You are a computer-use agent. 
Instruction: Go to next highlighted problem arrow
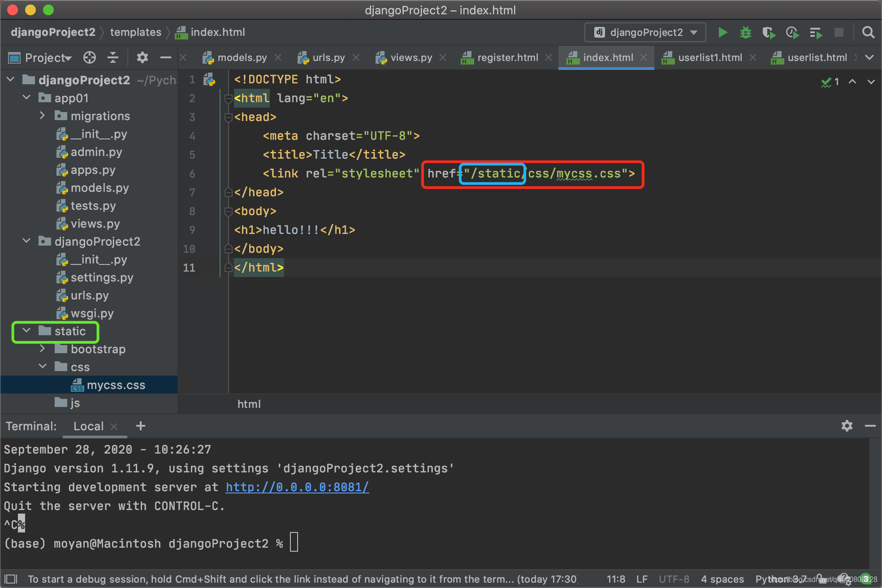click(x=871, y=82)
